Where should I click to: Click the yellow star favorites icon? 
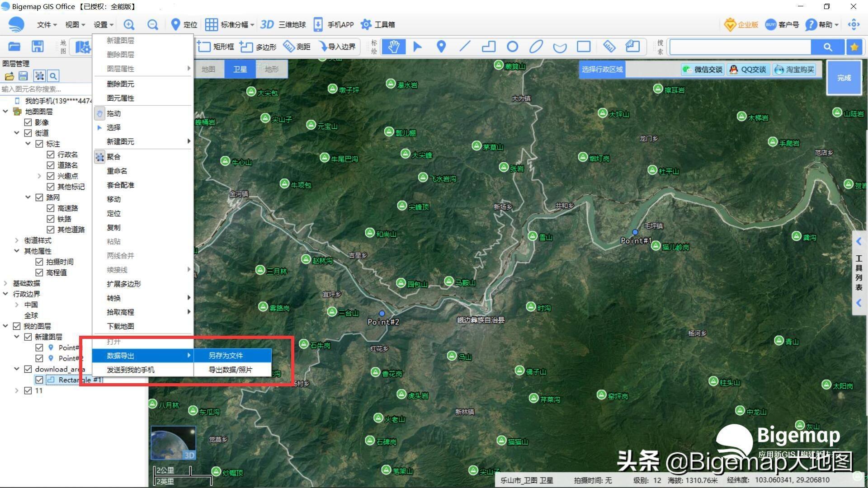pos(854,47)
